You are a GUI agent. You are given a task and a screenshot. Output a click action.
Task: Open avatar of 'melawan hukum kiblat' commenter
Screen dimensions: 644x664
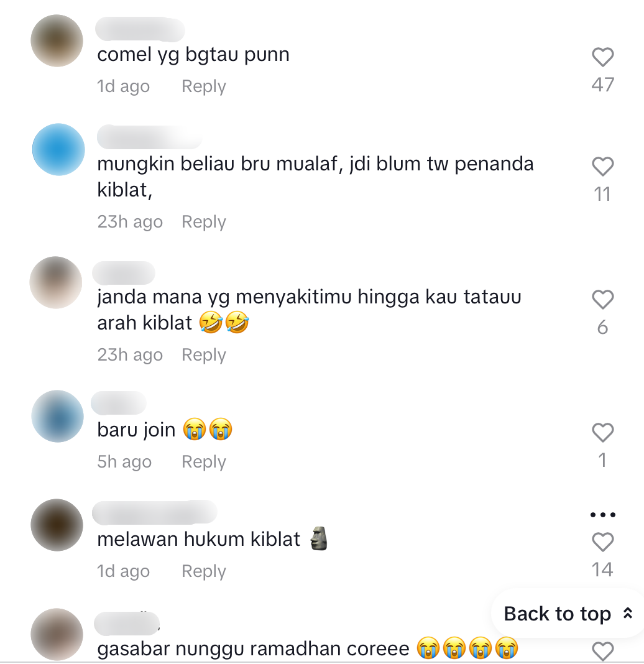pyautogui.click(x=57, y=525)
